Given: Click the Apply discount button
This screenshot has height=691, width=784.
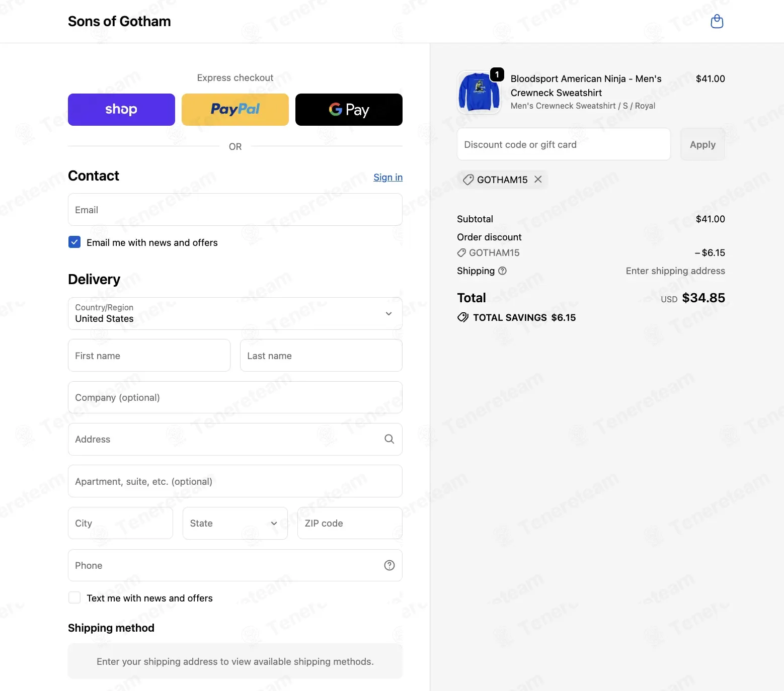Looking at the screenshot, I should coord(702,144).
